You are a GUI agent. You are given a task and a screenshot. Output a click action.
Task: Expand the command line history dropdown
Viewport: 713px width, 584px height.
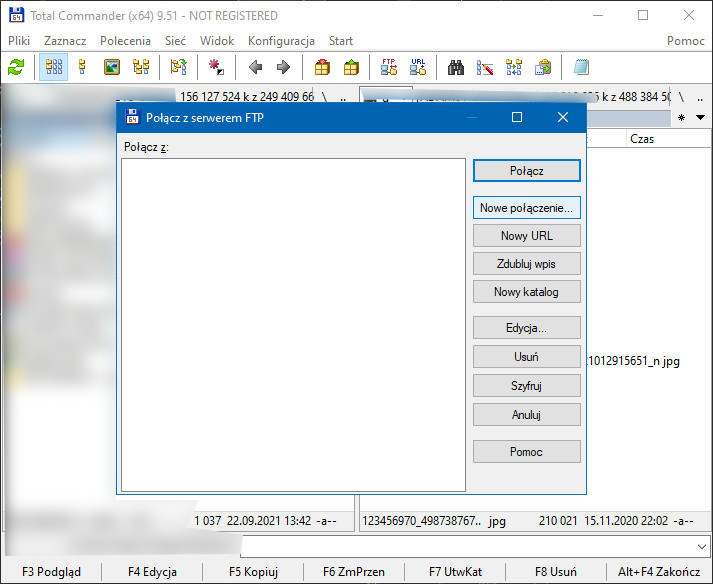(700, 545)
